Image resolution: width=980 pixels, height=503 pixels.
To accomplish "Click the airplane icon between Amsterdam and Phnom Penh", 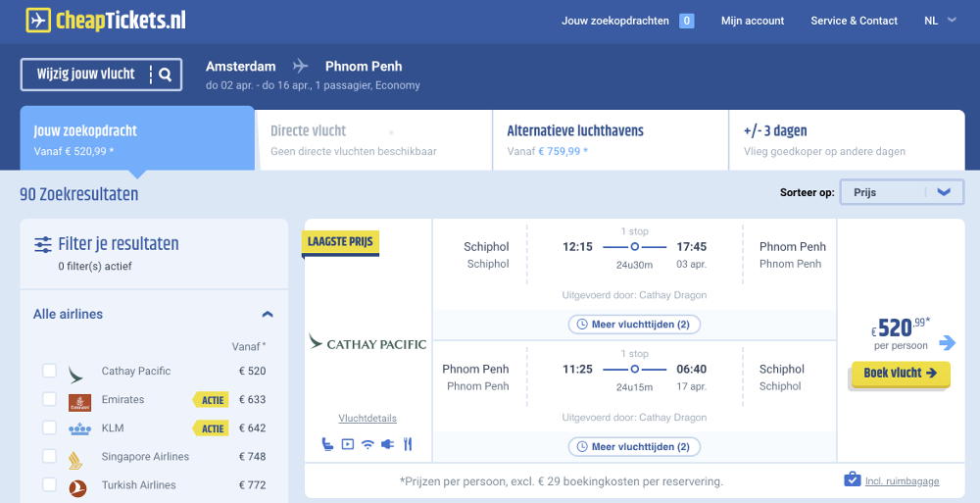I will coord(301,66).
